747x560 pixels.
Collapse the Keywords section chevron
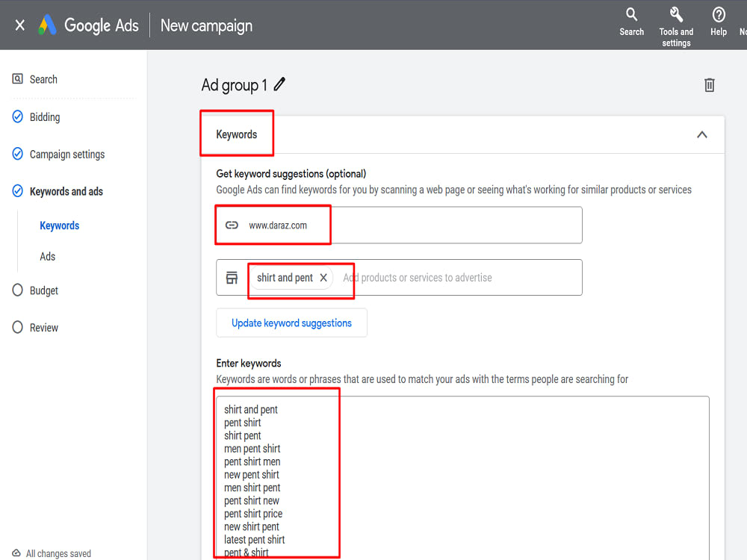pos(701,134)
